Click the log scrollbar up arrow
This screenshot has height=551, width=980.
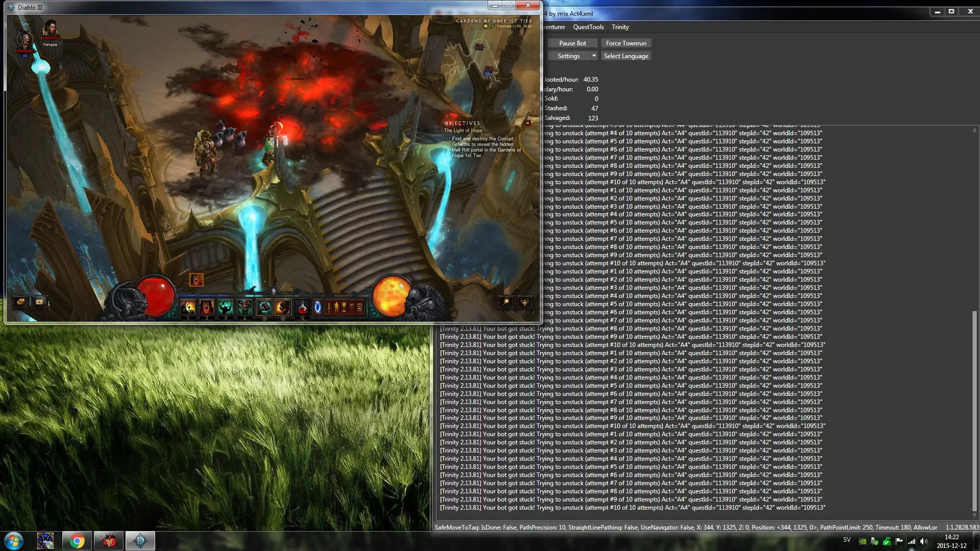[x=974, y=130]
